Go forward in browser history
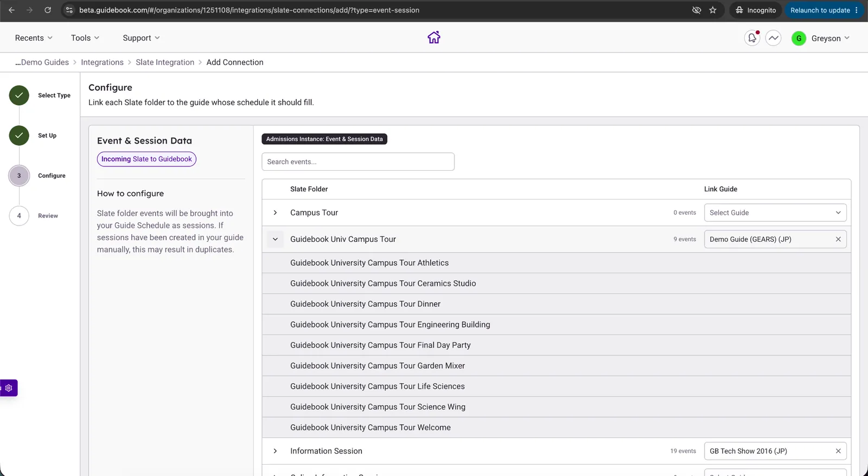 point(29,10)
